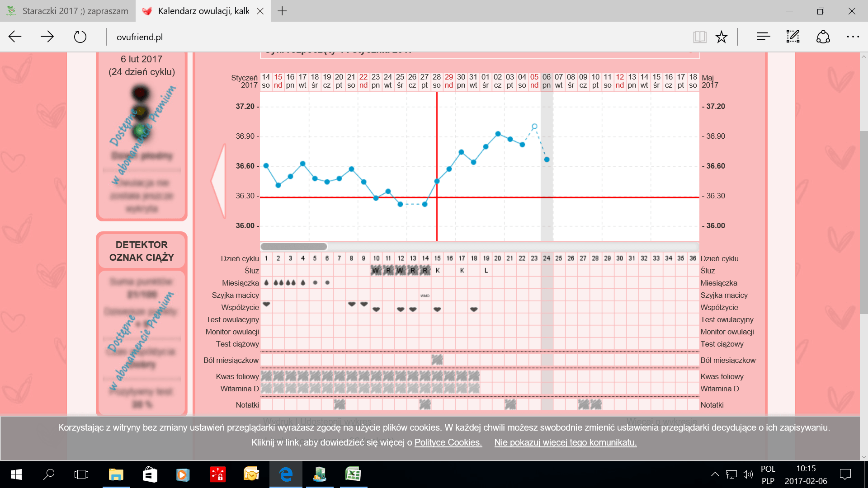
Task: Toggle Kwas foliowy cell for cycle day 1
Action: (x=266, y=376)
